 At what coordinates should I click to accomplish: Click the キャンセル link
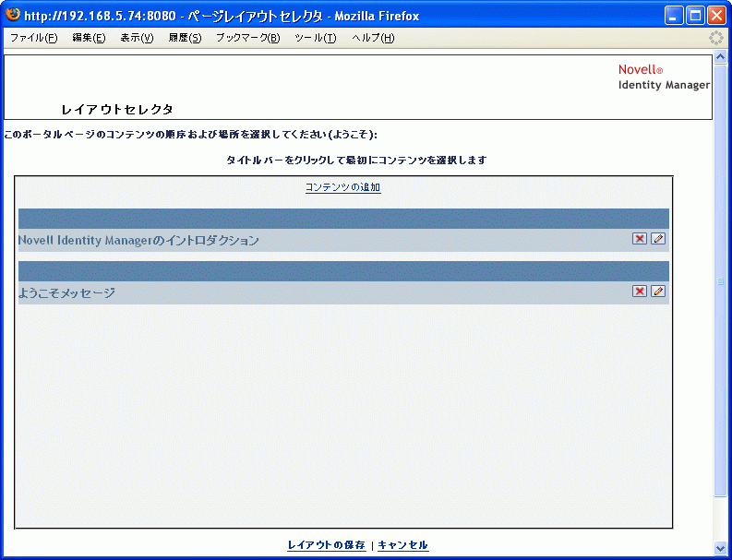[402, 545]
